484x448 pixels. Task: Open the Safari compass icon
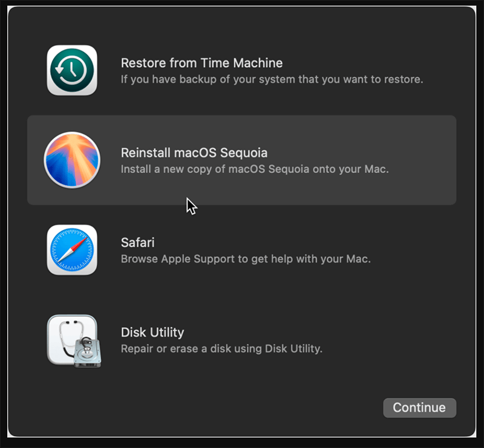point(72,250)
